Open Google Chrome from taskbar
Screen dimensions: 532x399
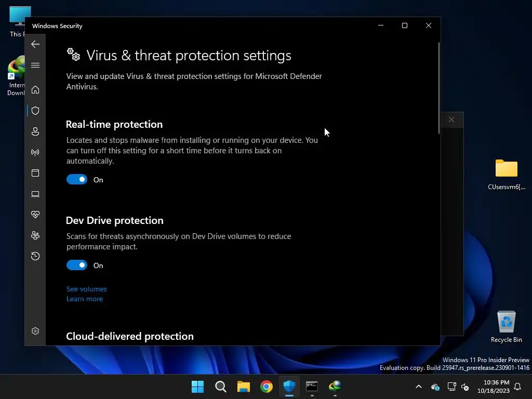tap(267, 387)
